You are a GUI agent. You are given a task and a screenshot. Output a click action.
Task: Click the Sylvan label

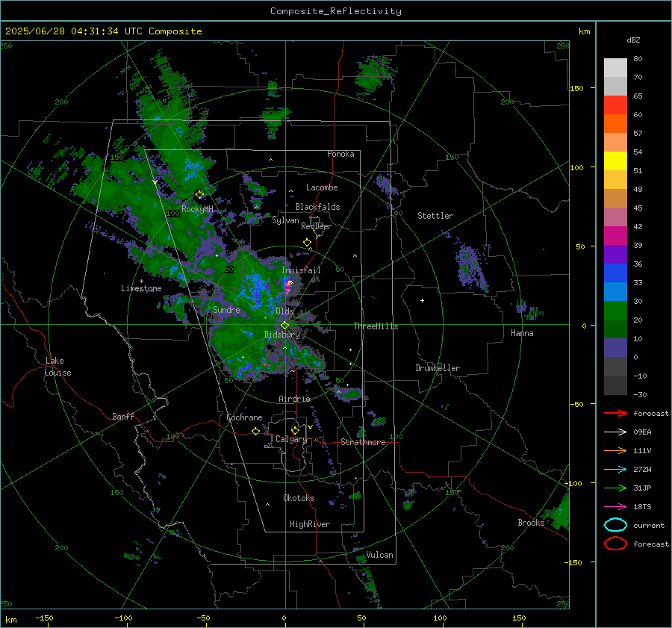pos(285,220)
